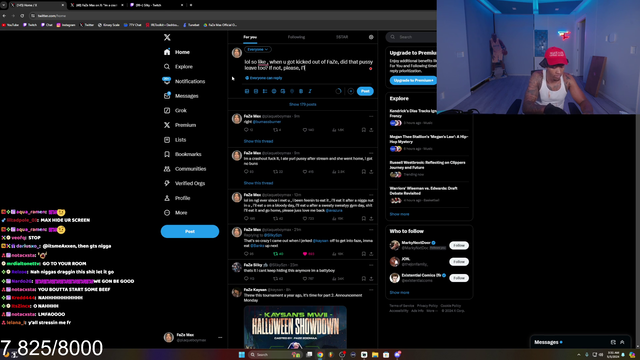
Task: Open Notifications in sidebar
Action: point(184,81)
